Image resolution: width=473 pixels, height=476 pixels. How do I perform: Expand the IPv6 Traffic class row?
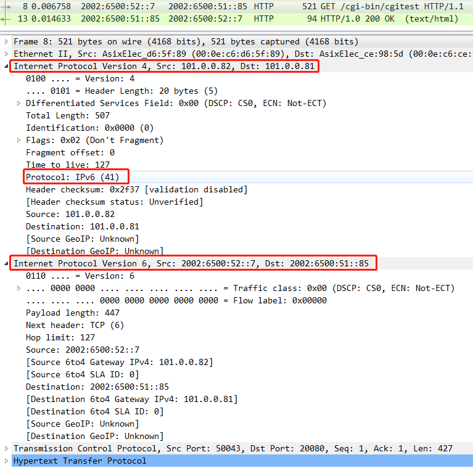19,289
